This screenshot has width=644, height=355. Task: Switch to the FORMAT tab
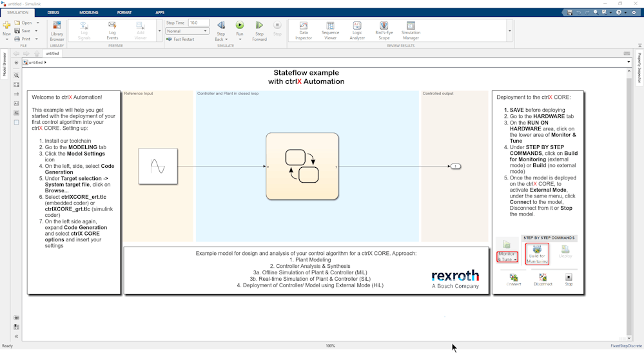pyautogui.click(x=124, y=12)
